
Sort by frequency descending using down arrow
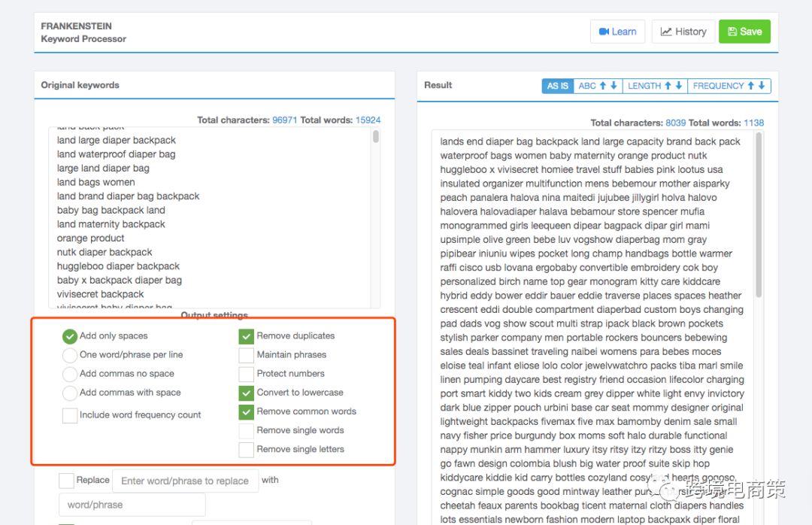point(762,86)
